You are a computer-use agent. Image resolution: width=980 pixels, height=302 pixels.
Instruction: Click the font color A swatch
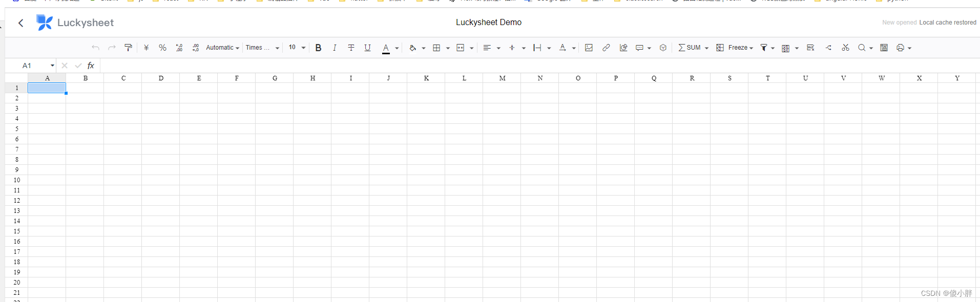(x=386, y=48)
